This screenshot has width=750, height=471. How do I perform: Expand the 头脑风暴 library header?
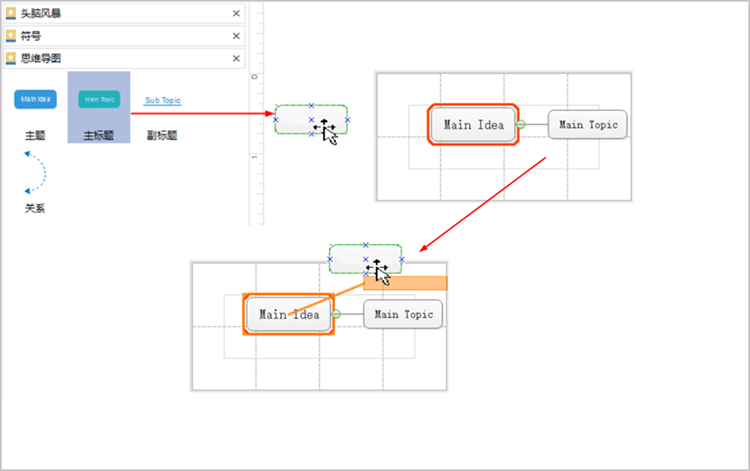click(124, 13)
